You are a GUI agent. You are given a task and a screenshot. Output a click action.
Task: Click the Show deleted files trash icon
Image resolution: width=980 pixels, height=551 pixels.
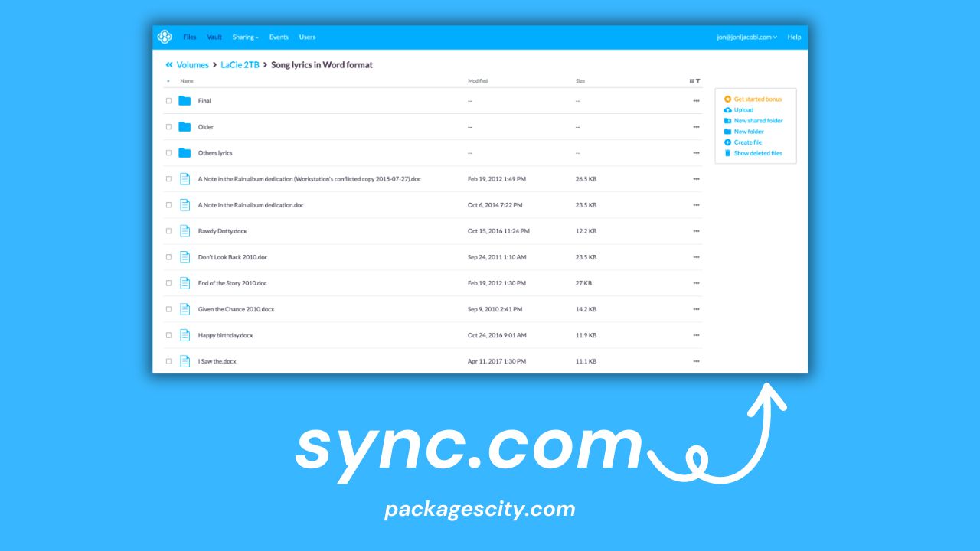727,153
